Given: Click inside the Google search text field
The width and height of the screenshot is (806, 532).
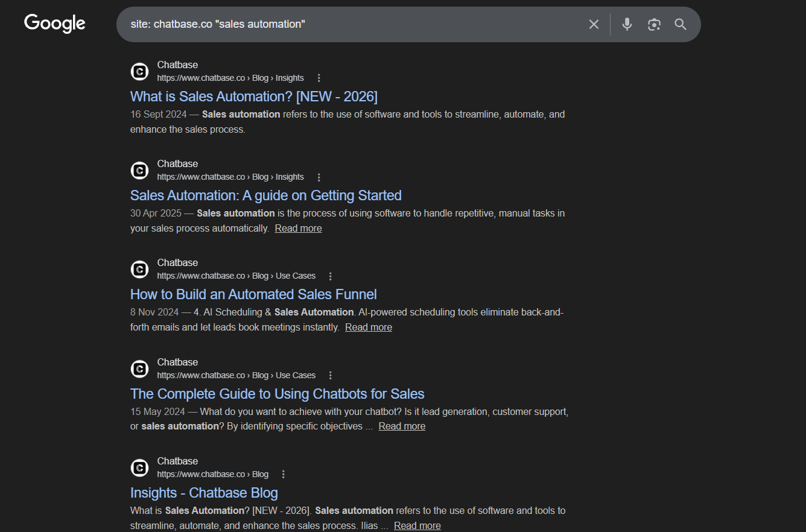Looking at the screenshot, I should [350, 24].
